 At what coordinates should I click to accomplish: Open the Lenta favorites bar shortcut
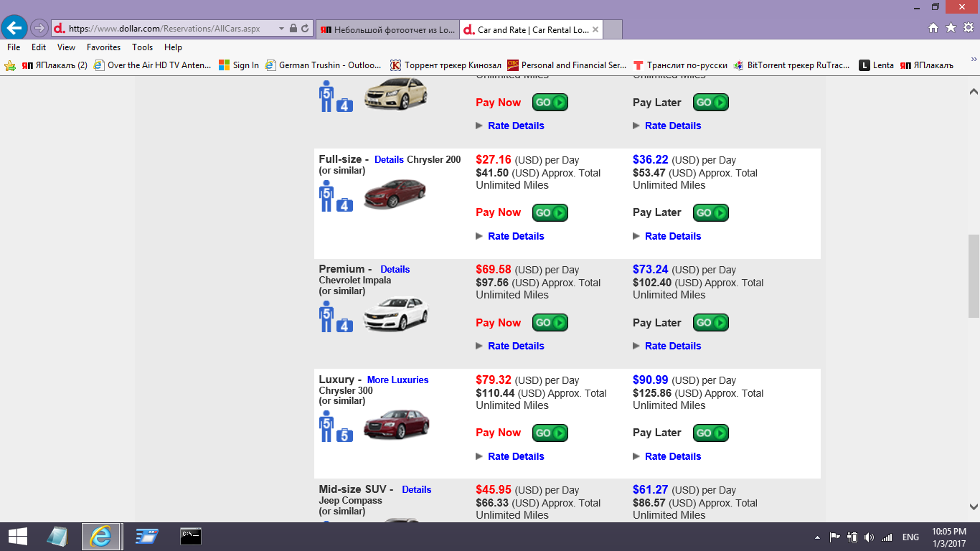877,65
